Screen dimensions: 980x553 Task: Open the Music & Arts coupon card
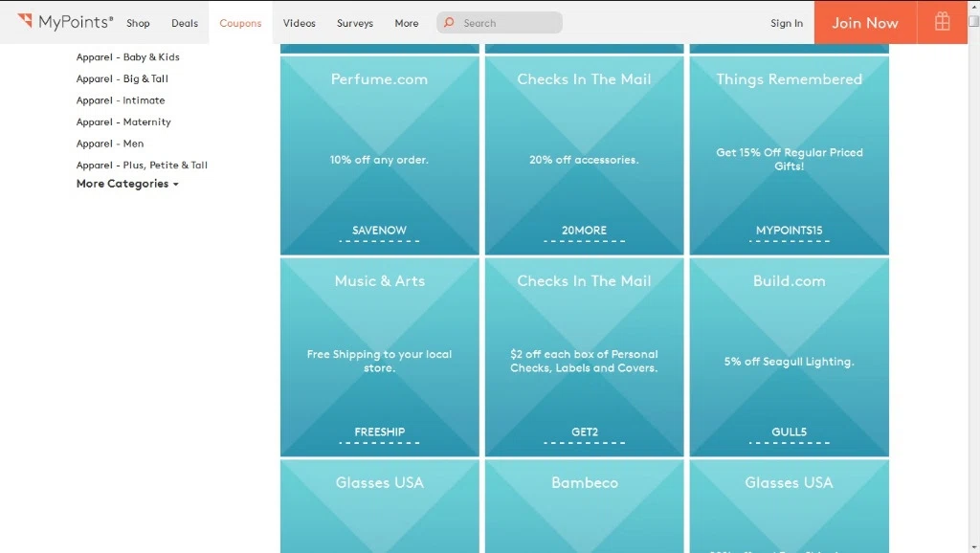(x=379, y=357)
